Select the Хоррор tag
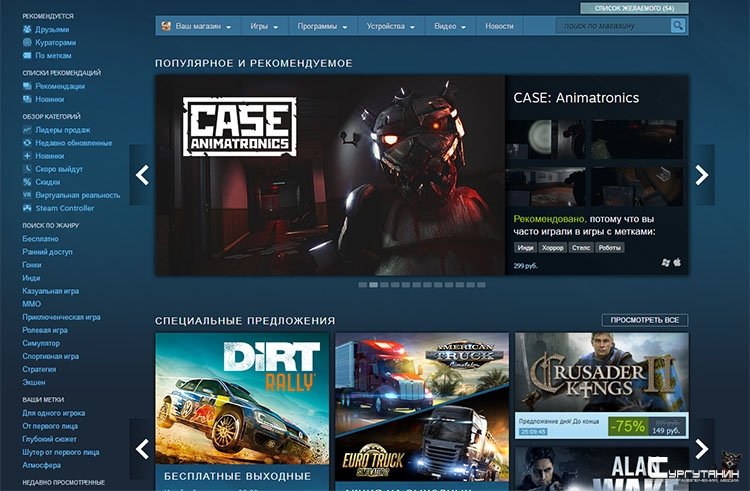This screenshot has width=750, height=491. point(552,248)
